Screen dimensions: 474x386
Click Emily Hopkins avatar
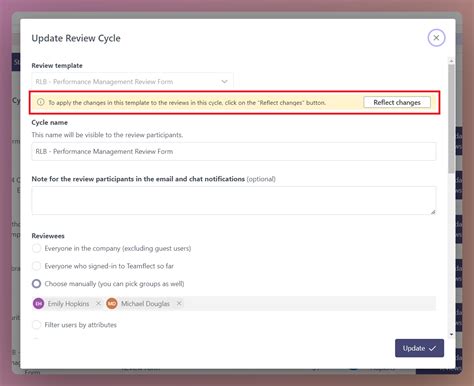39,303
